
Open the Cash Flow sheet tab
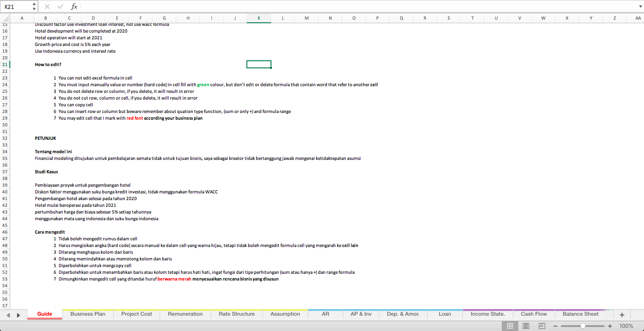tap(534, 314)
